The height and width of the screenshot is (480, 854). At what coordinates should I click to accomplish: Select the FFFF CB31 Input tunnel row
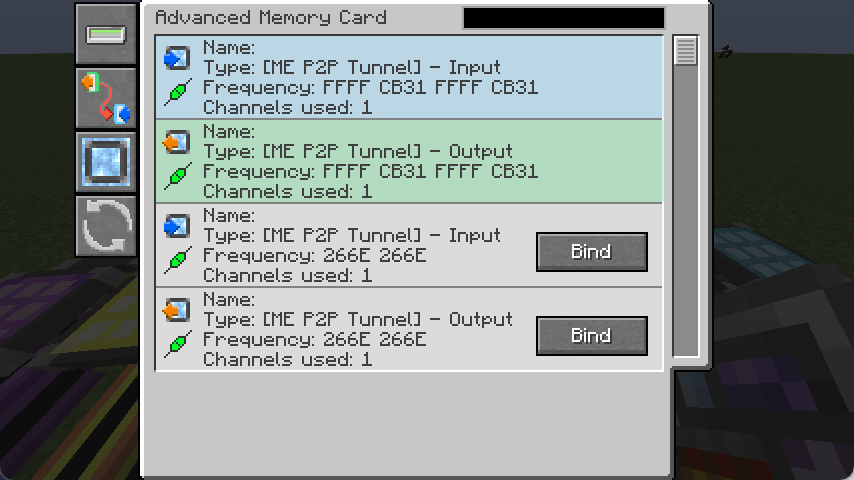[x=409, y=77]
